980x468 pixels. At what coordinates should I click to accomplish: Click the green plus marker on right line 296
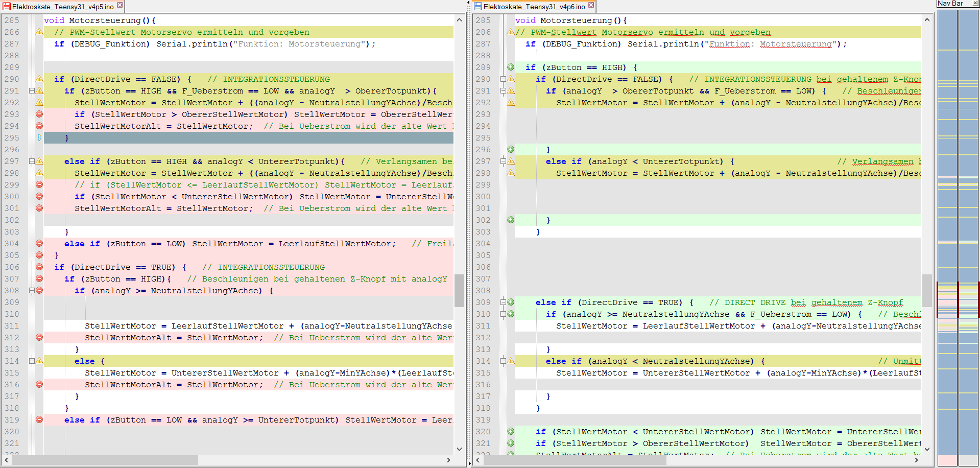coord(511,149)
